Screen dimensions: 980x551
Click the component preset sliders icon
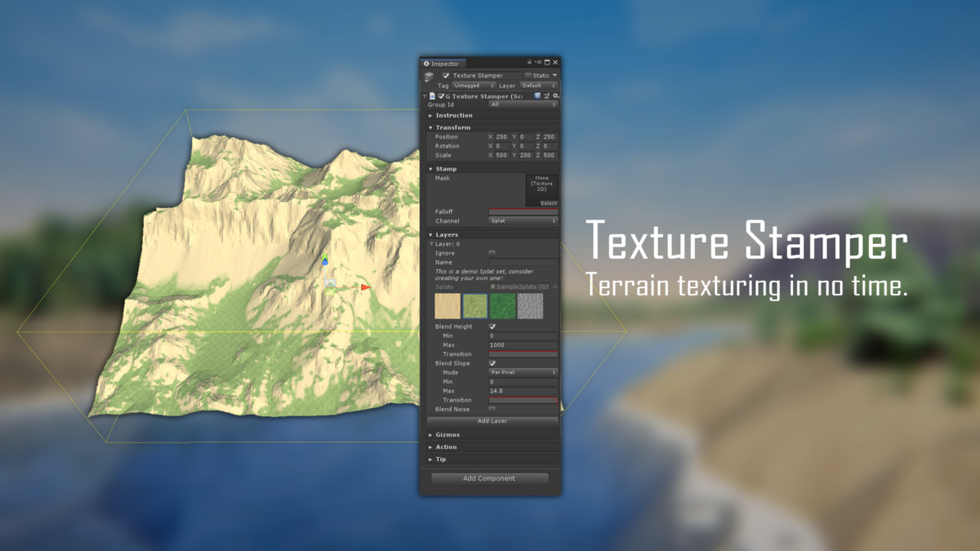(x=546, y=96)
